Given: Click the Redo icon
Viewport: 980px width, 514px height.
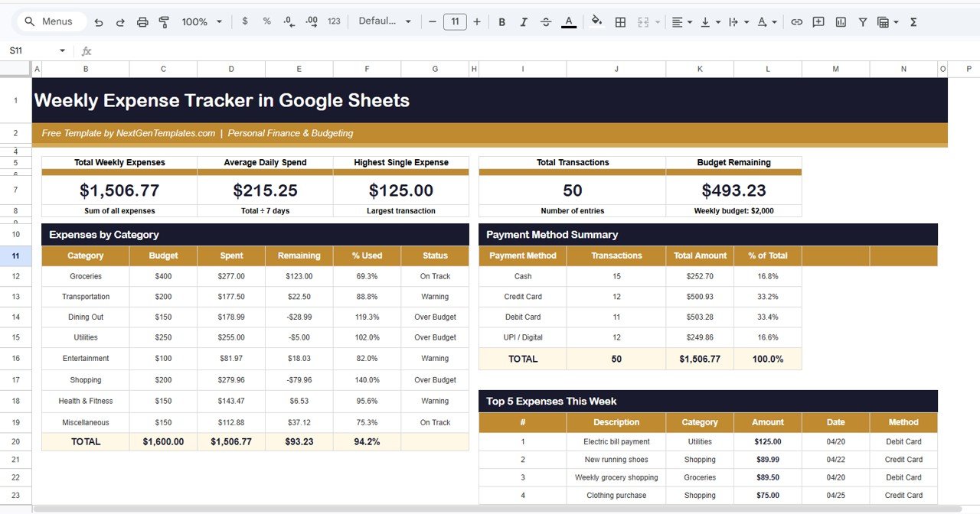Looking at the screenshot, I should click(120, 22).
